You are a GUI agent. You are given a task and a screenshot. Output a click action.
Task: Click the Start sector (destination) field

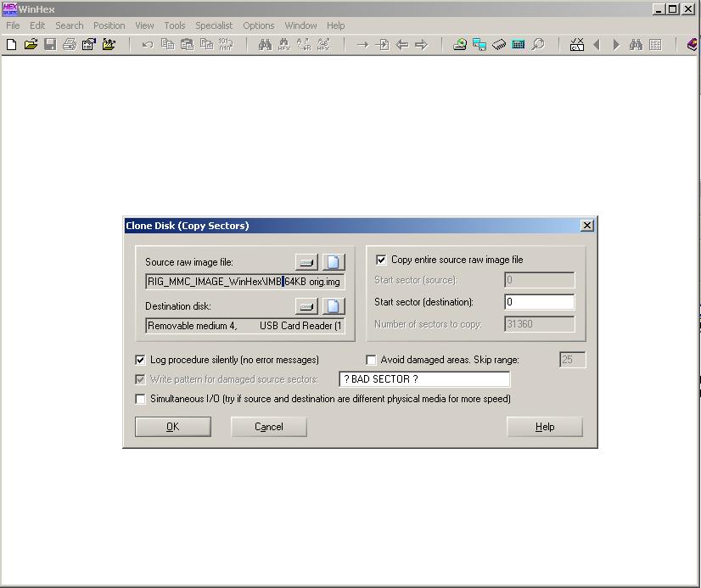coord(539,302)
